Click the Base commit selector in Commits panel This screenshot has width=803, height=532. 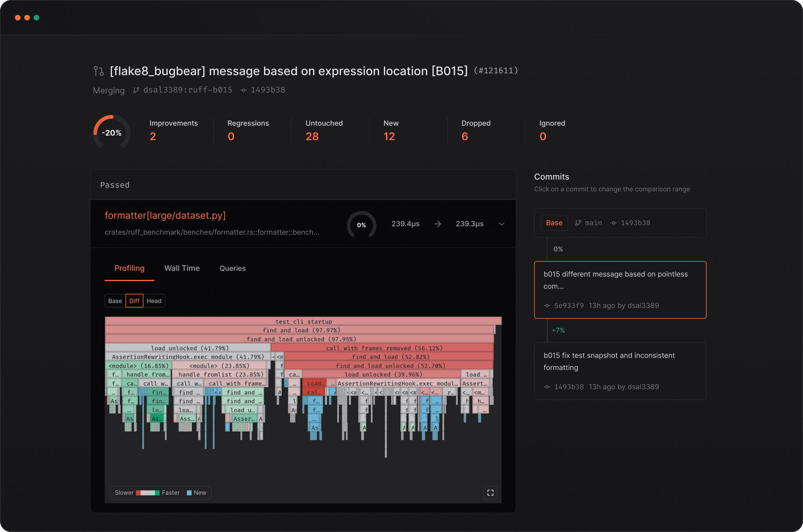(x=554, y=223)
